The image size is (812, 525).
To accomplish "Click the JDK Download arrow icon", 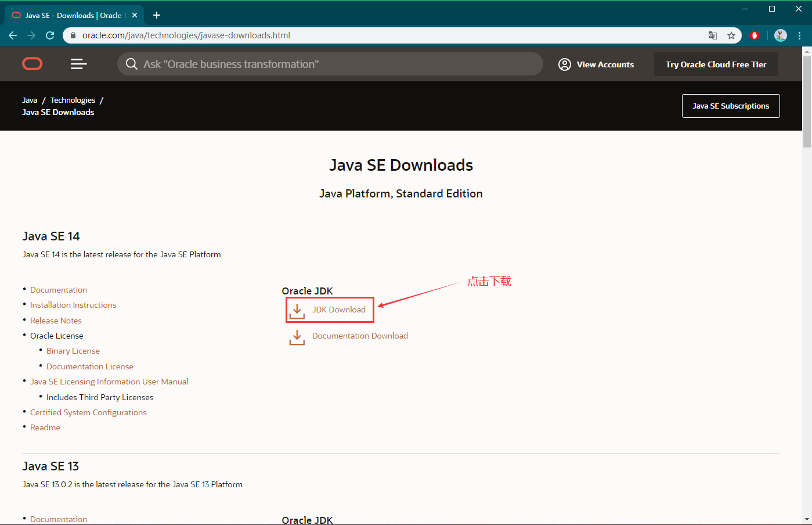I will point(297,310).
